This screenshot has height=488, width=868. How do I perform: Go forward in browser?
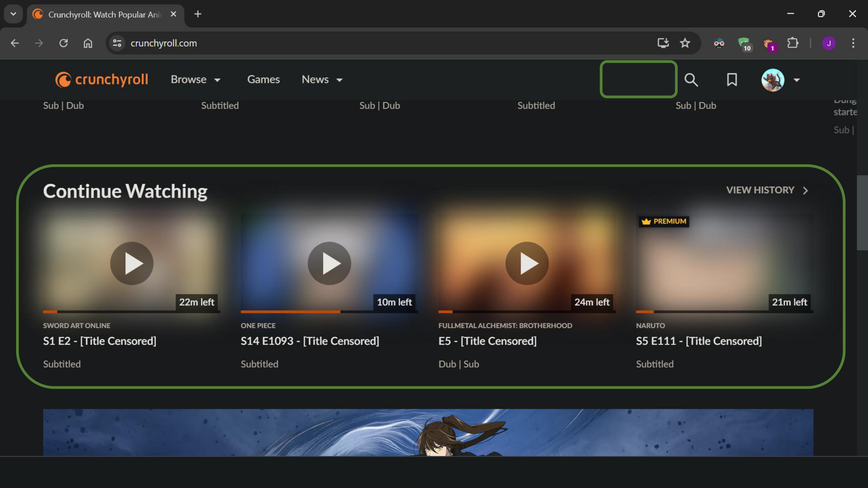(39, 43)
